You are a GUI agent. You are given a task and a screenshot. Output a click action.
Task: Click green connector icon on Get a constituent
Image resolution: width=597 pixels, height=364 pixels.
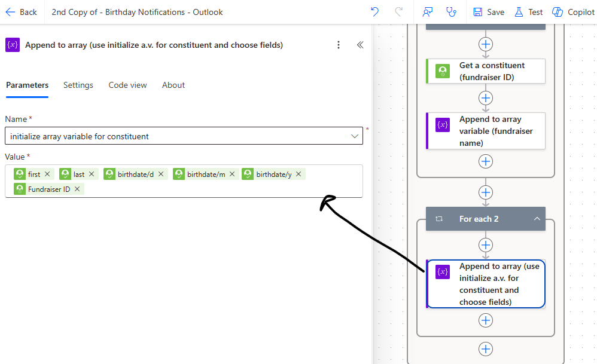point(443,71)
